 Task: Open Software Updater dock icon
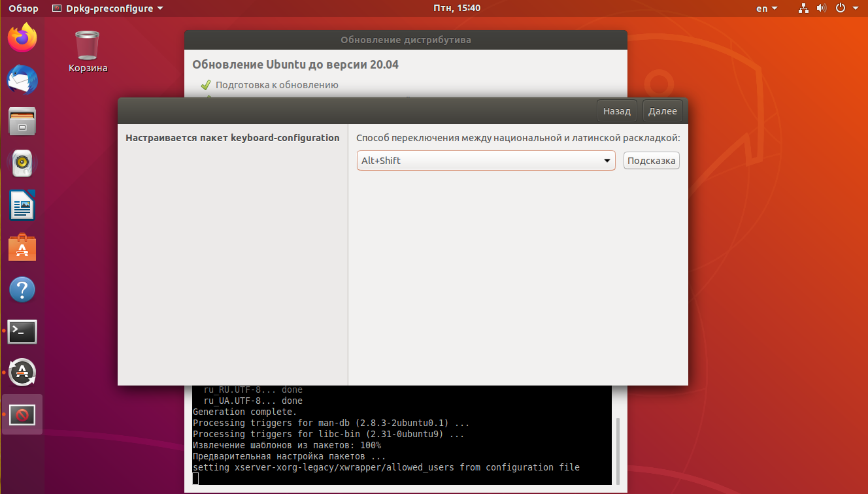tap(22, 372)
